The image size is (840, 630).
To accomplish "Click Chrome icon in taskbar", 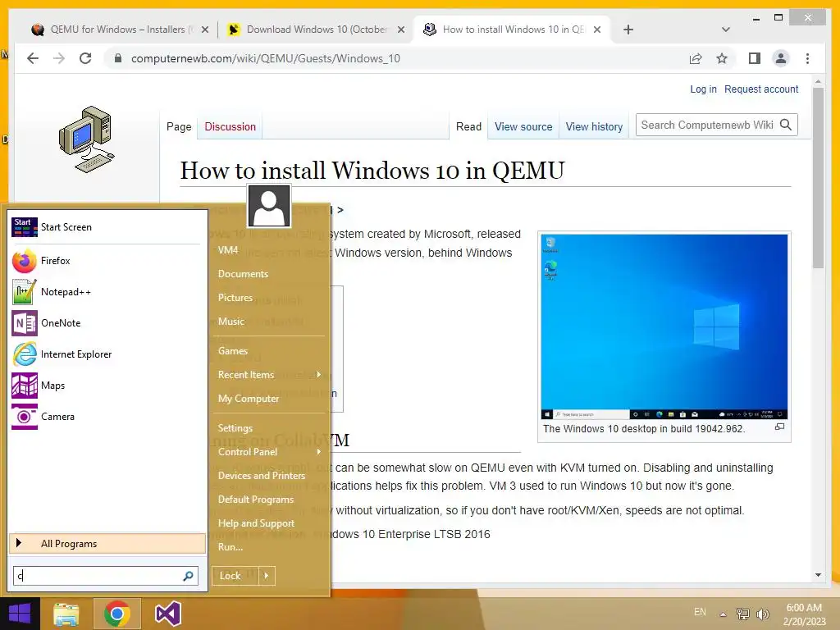I will [116, 614].
